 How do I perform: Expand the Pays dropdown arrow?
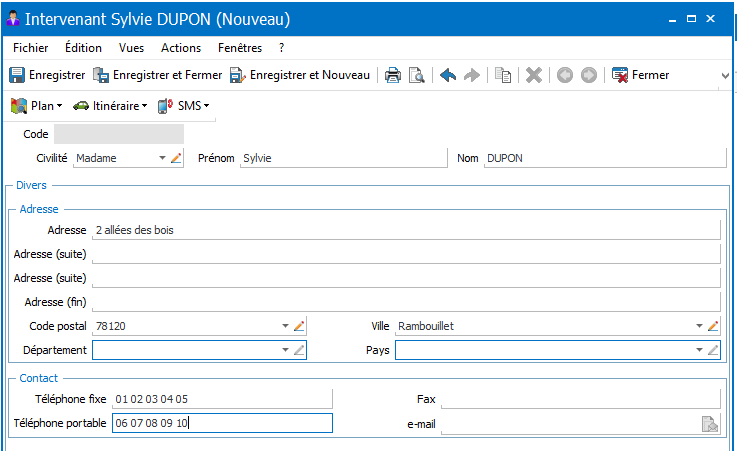699,350
